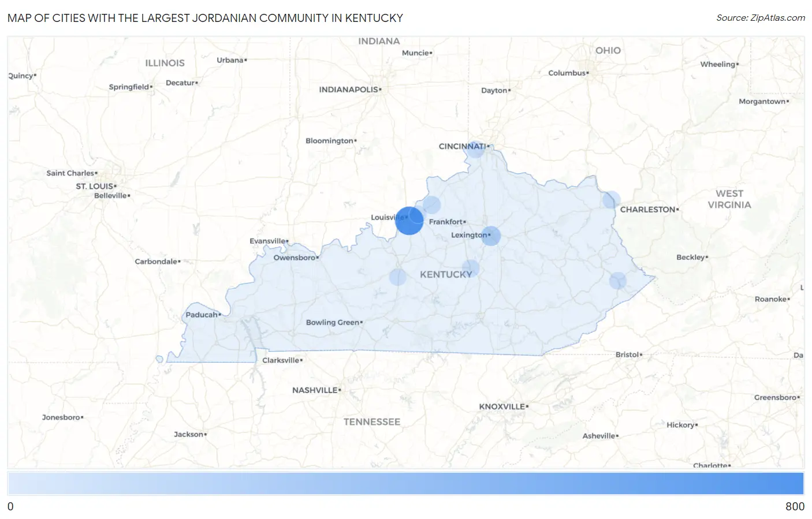The height and width of the screenshot is (519, 812).
Task: Click the map title heading
Action: [x=205, y=18]
